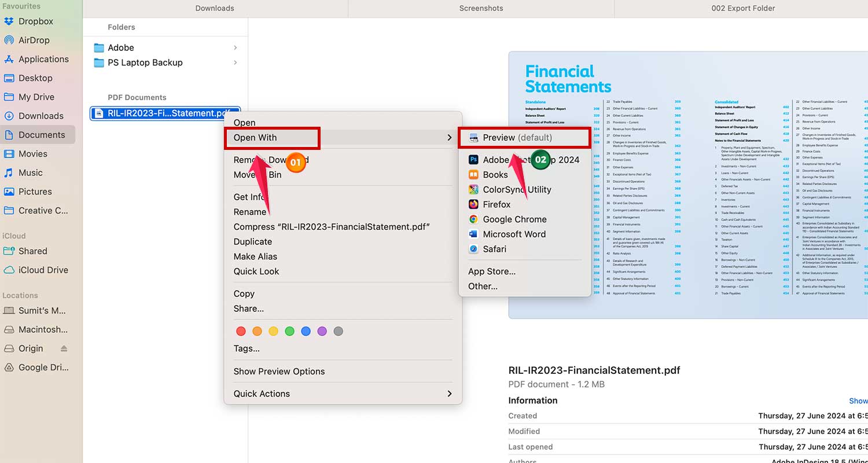Click the Show link beside Information
The height and width of the screenshot is (463, 868).
(858, 400)
